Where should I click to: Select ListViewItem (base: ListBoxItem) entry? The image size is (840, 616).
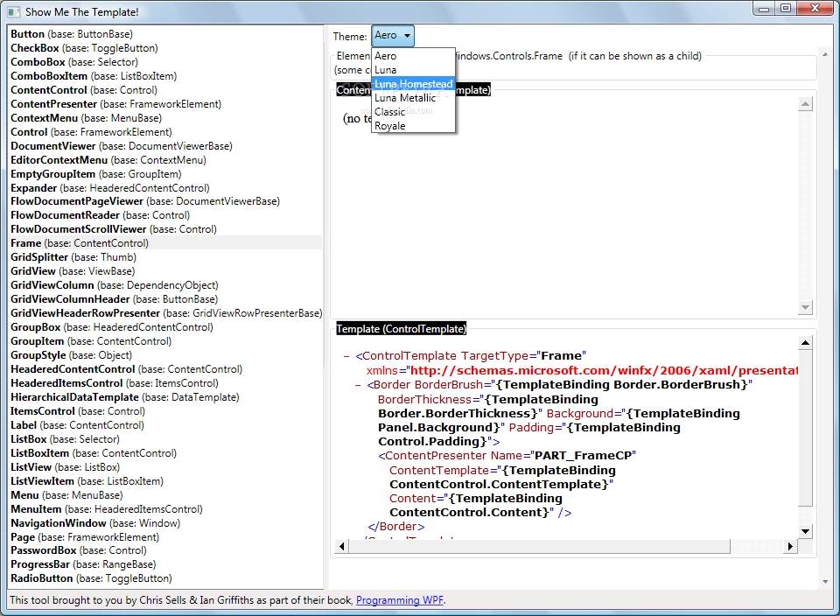166,481
